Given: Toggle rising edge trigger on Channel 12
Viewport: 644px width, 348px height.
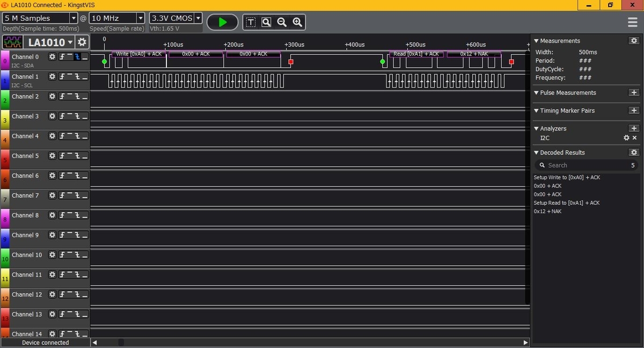Looking at the screenshot, I should pyautogui.click(x=62, y=294).
